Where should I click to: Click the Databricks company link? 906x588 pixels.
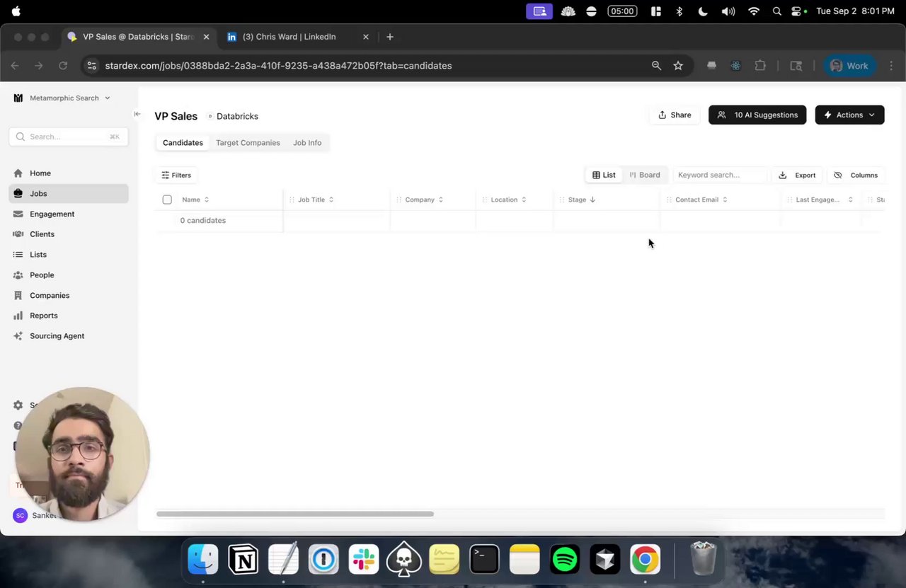(x=237, y=116)
